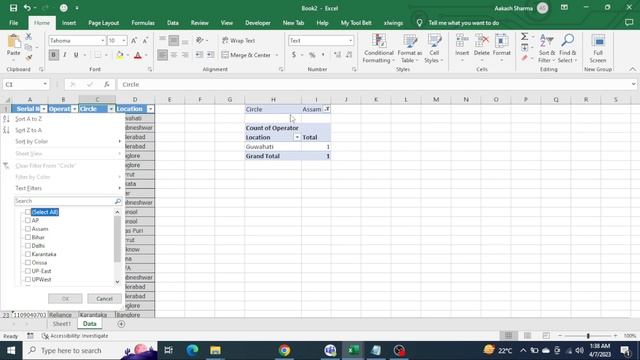Open the pivot Circle filter button (Assam)

[327, 109]
